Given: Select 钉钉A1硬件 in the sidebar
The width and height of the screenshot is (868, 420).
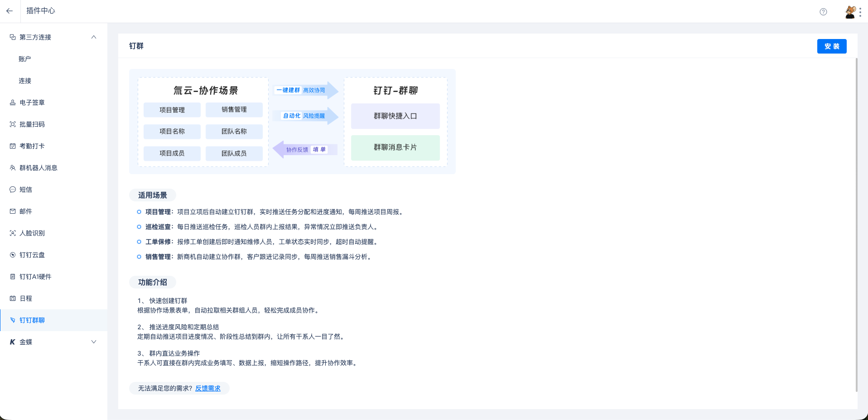Looking at the screenshot, I should [x=53, y=277].
